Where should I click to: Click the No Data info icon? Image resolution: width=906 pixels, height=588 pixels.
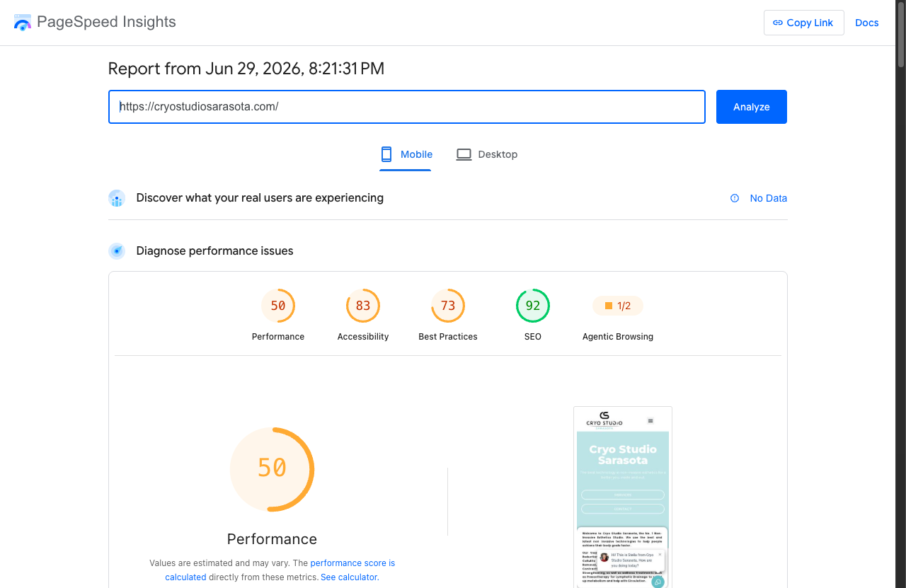tap(735, 198)
